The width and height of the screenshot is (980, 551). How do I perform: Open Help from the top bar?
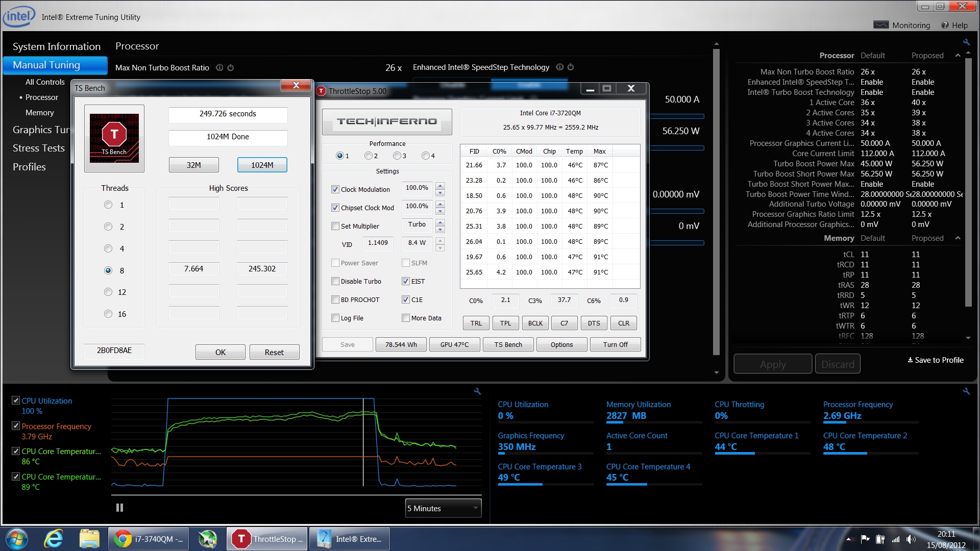(x=954, y=25)
